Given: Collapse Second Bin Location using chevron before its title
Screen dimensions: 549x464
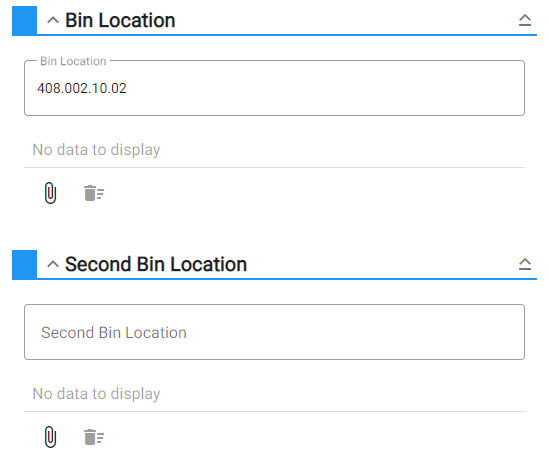Looking at the screenshot, I should (53, 264).
